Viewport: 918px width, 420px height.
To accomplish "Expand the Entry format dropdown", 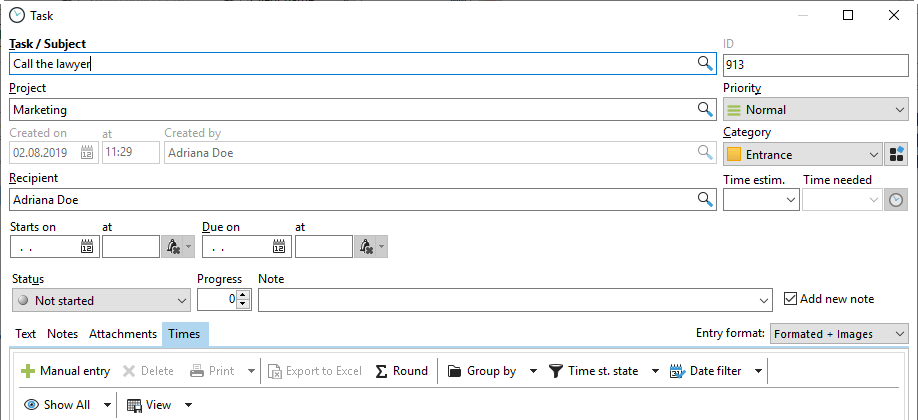I will (x=838, y=334).
